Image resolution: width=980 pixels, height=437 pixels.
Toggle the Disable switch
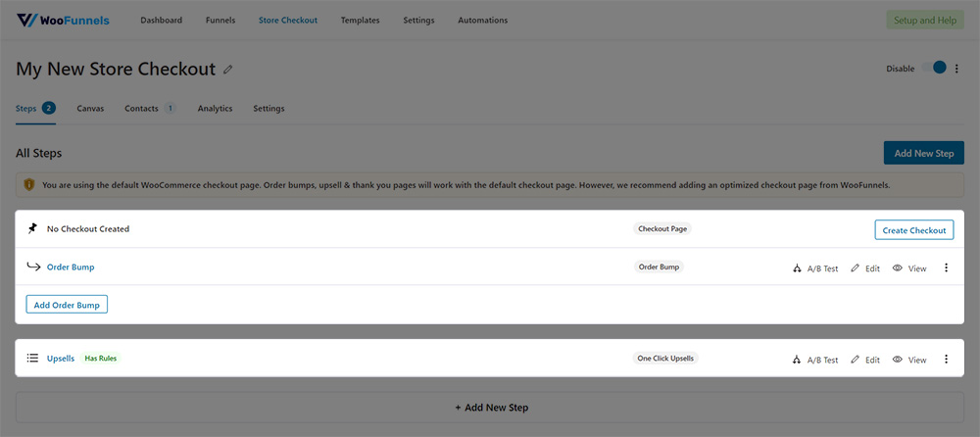pos(935,69)
